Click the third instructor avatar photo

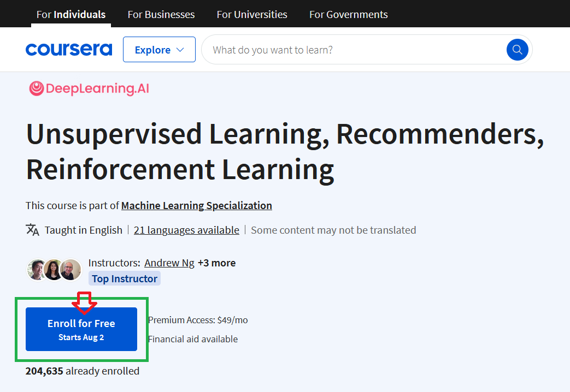pos(71,270)
